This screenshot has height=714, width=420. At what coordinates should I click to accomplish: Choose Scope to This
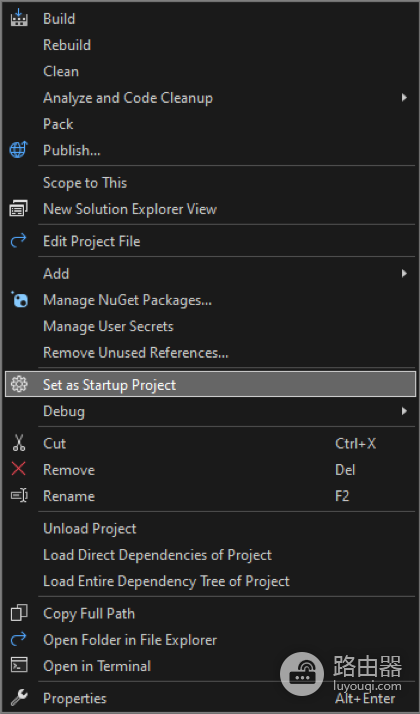click(85, 183)
